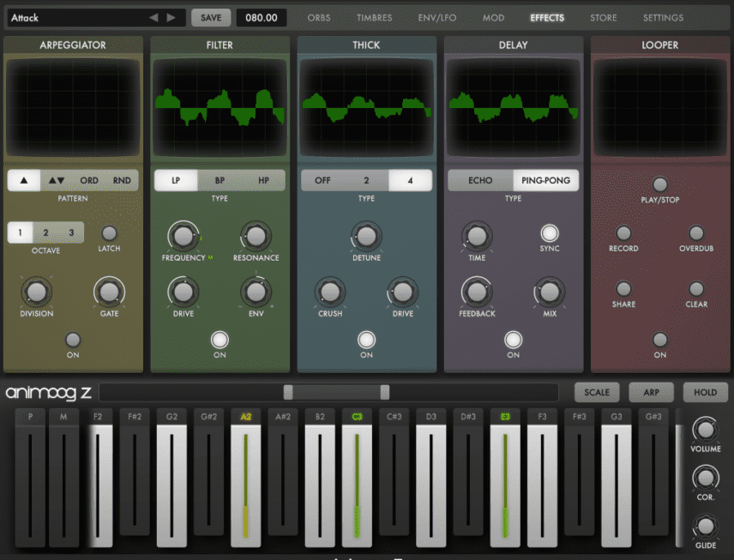
Task: Click the Looper Share button
Action: [623, 289]
